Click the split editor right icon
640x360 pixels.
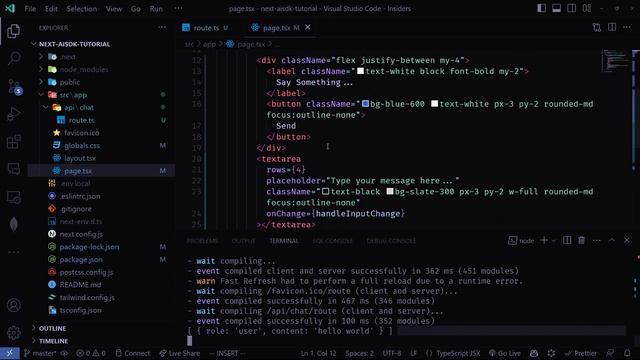coord(612,27)
